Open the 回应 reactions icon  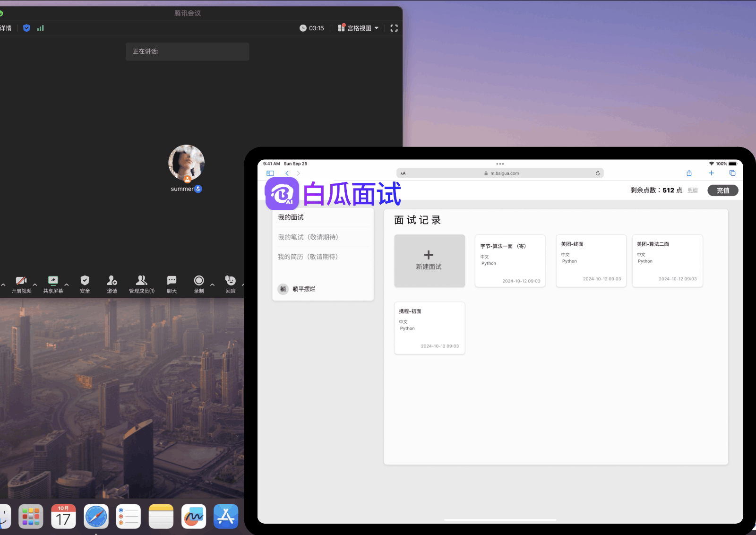(x=230, y=280)
